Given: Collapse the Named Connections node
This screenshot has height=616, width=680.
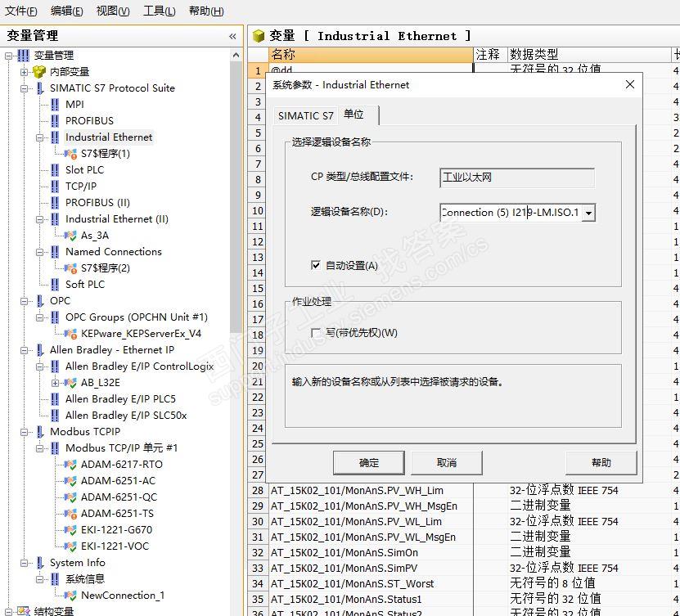Looking at the screenshot, I should tap(40, 252).
